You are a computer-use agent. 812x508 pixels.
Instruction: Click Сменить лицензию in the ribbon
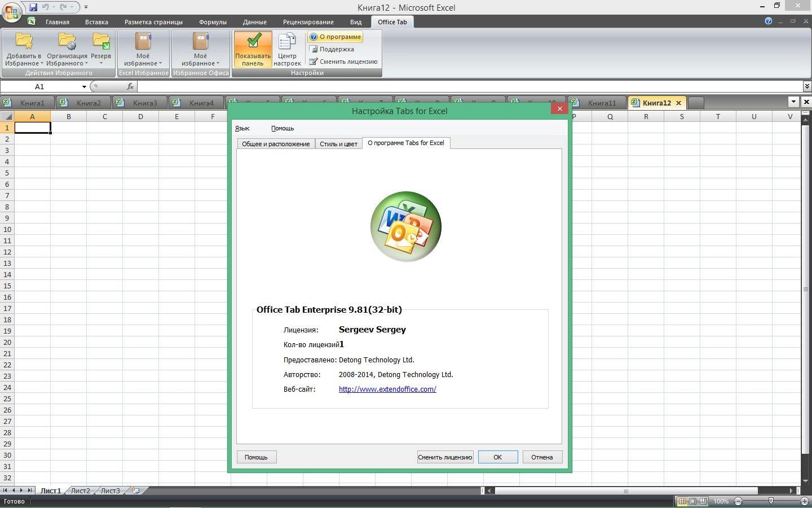click(343, 62)
